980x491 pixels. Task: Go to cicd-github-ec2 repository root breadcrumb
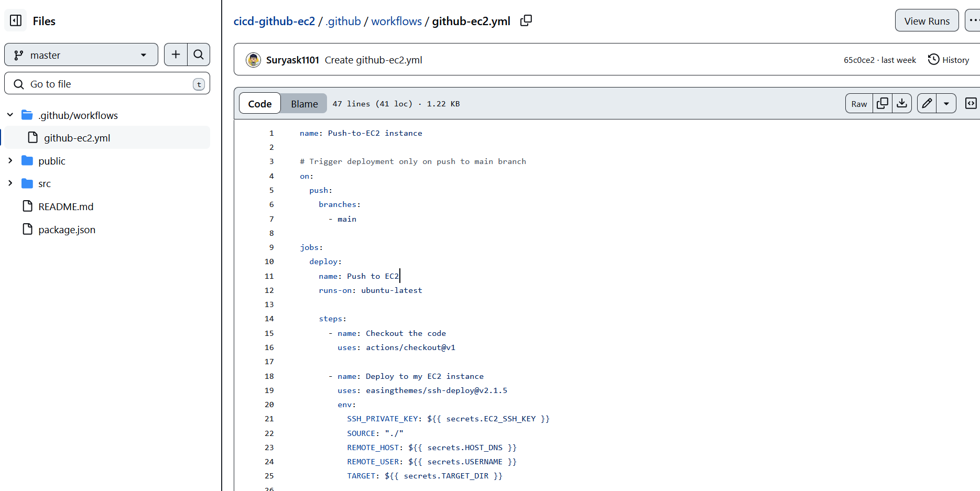274,21
